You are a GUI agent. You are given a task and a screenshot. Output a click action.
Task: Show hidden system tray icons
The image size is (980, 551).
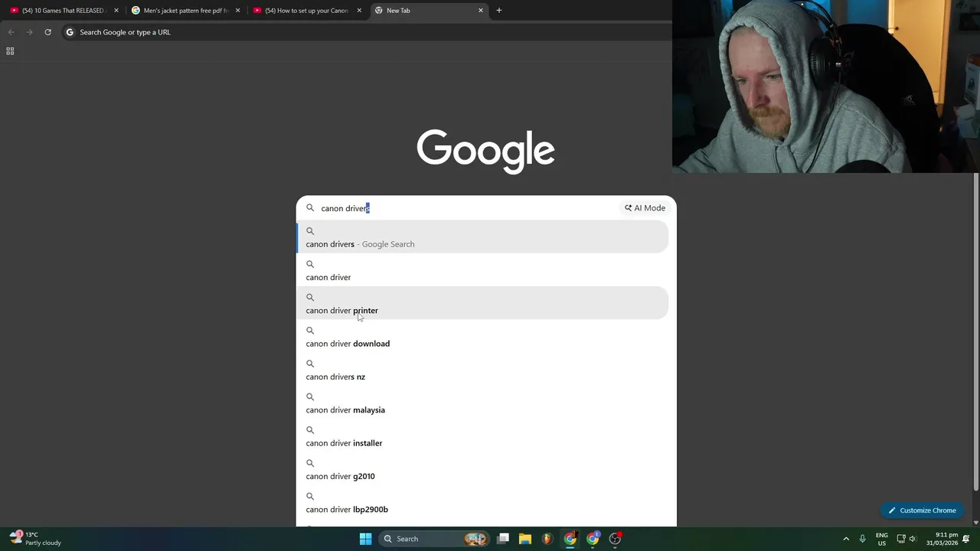pyautogui.click(x=846, y=539)
